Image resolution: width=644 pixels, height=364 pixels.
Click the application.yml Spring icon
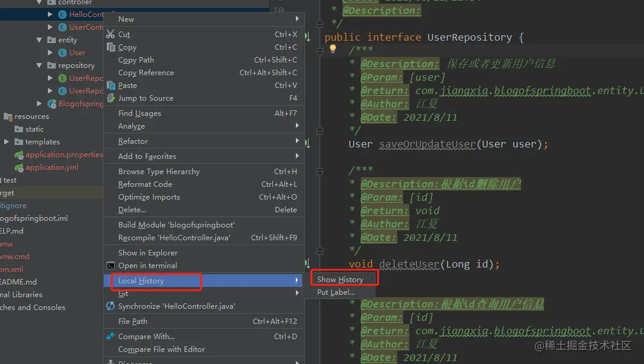(x=19, y=167)
